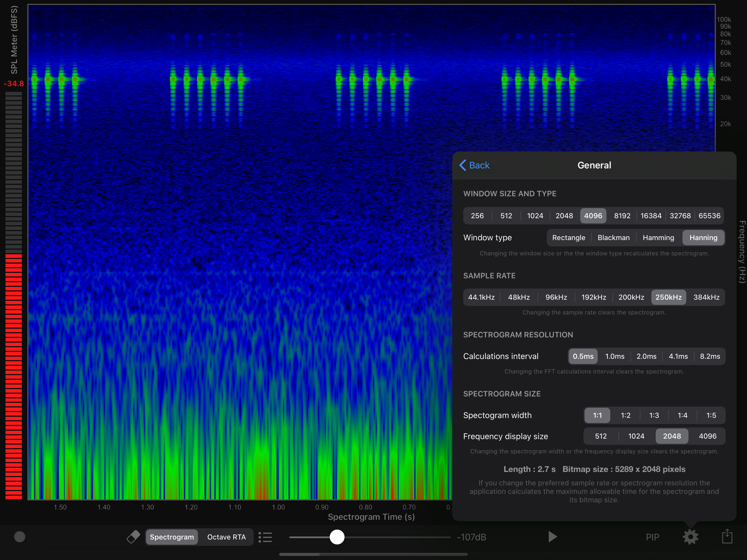Switch to Octave RTA tab
747x560 pixels.
226,537
